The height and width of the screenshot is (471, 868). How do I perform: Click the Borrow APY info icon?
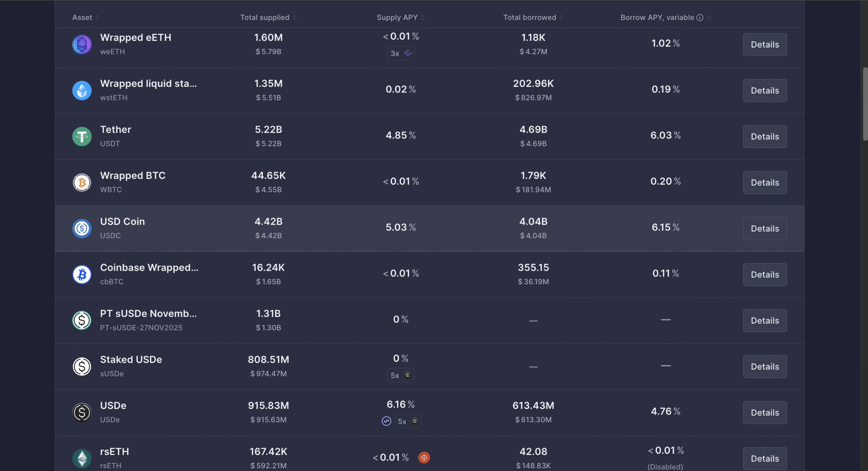coord(700,18)
